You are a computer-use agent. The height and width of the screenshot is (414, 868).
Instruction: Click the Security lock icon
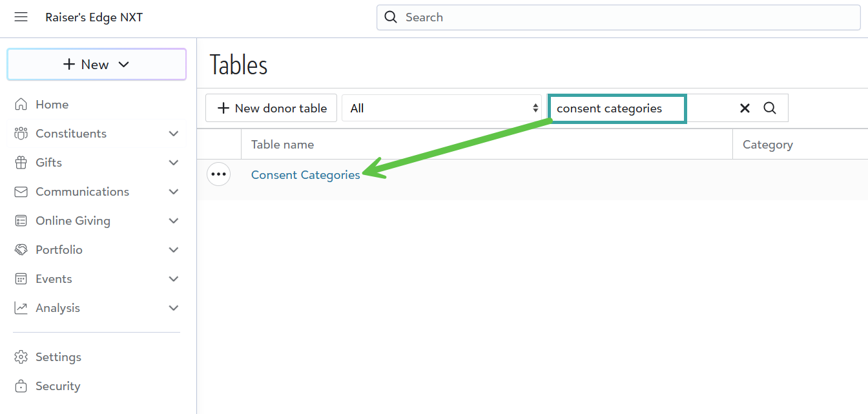coord(21,386)
